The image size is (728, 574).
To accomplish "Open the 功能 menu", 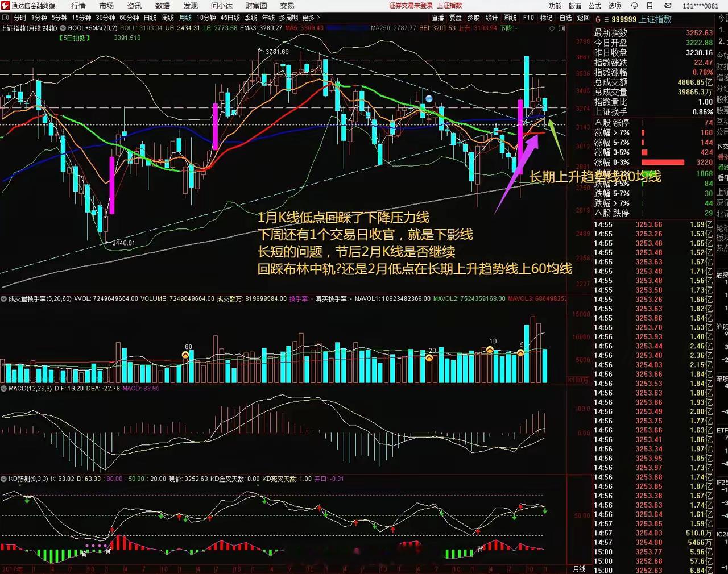I will click(x=555, y=6).
